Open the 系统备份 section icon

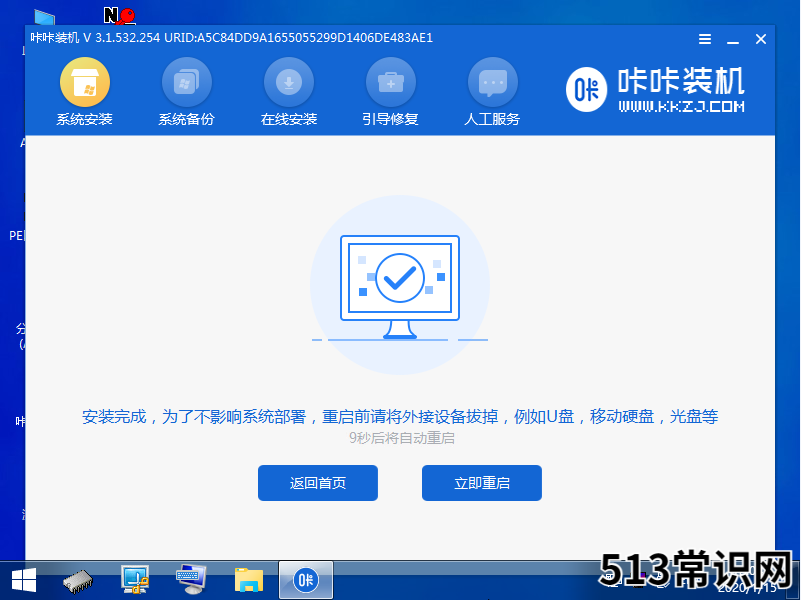(x=186, y=82)
